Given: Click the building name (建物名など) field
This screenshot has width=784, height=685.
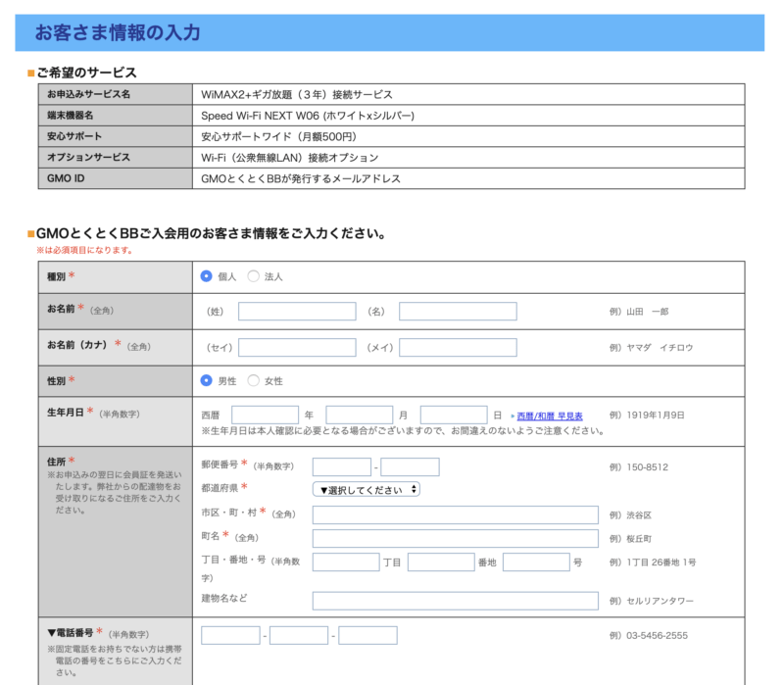Looking at the screenshot, I should tap(456, 600).
